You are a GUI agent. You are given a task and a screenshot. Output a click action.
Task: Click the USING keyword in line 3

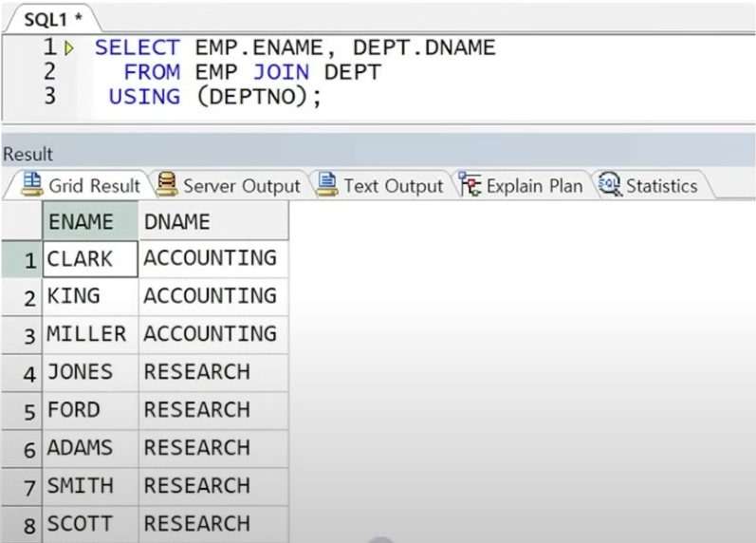point(144,97)
